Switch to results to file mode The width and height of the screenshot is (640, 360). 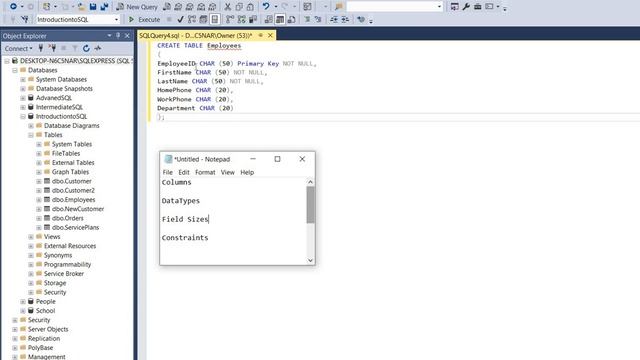click(x=291, y=19)
